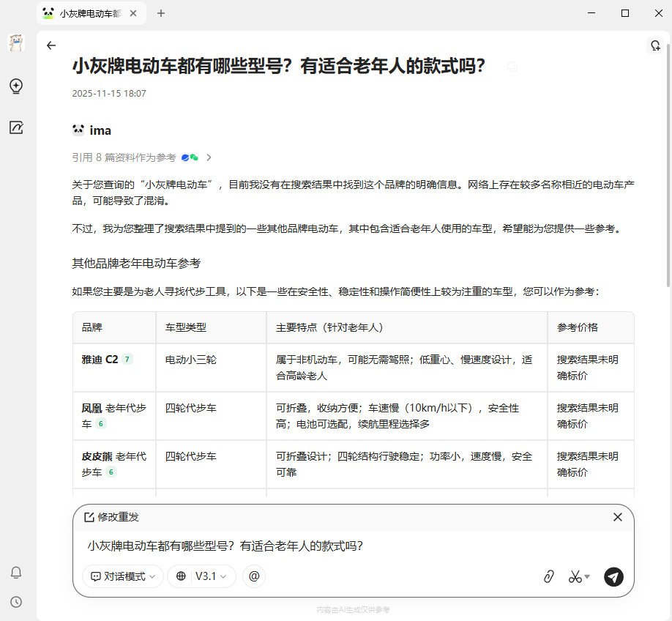The height and width of the screenshot is (621, 672).
Task: Click the 主要特点（针对老年人） column header
Action: click(407, 327)
